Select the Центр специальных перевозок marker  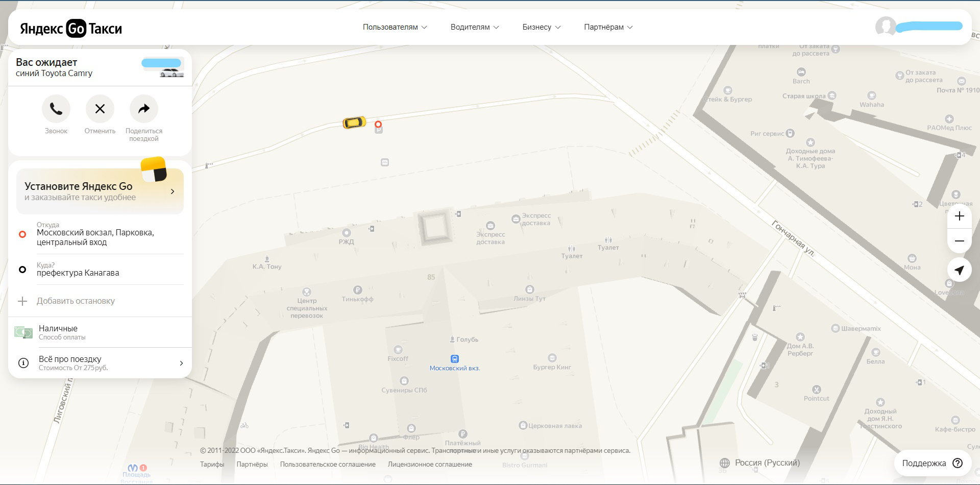[x=307, y=292]
